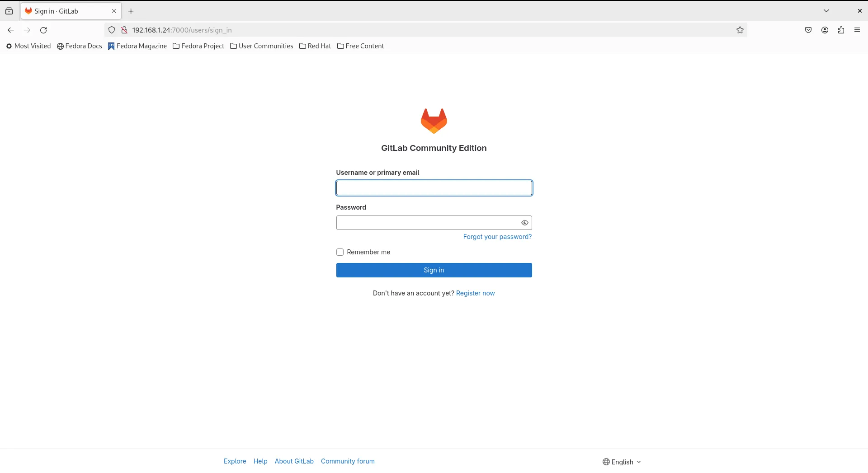The image size is (868, 473).
Task: Open the Firefox hamburger menu
Action: click(x=857, y=30)
